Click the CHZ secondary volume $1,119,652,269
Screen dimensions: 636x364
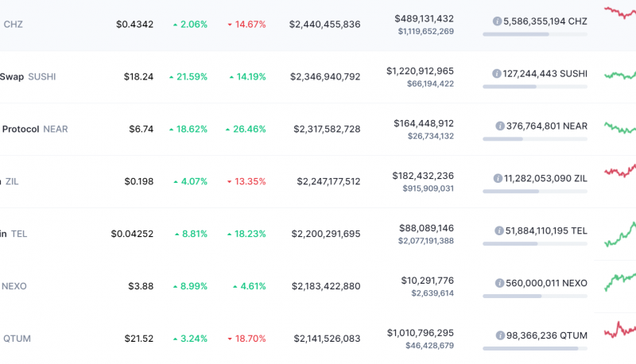[426, 31]
